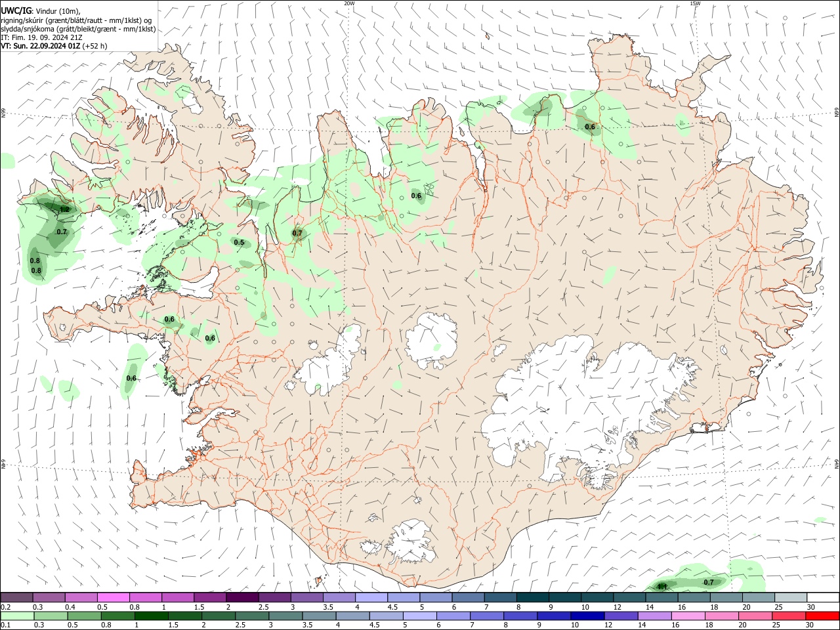
Task: Pick the pale gray 25–30 swatch in top legend row
Action: (790, 597)
